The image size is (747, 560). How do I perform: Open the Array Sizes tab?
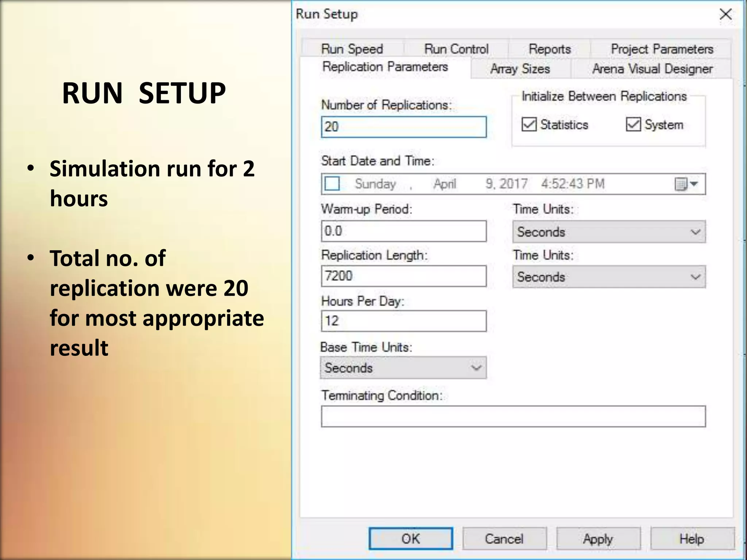click(x=520, y=69)
